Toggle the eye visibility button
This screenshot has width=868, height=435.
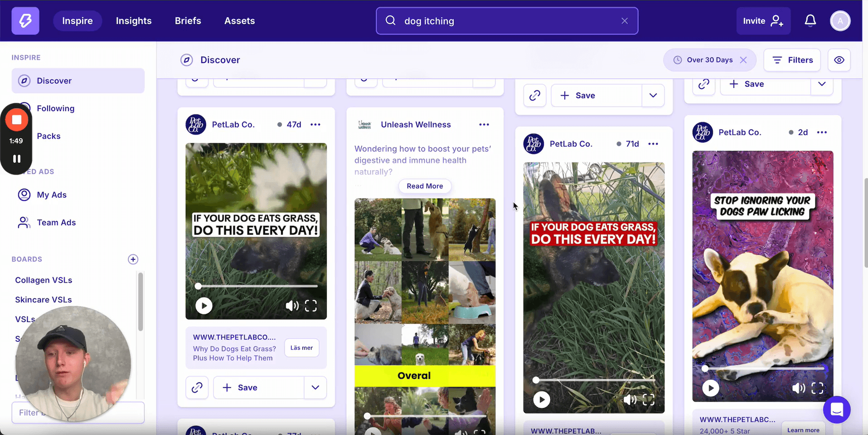[839, 60]
